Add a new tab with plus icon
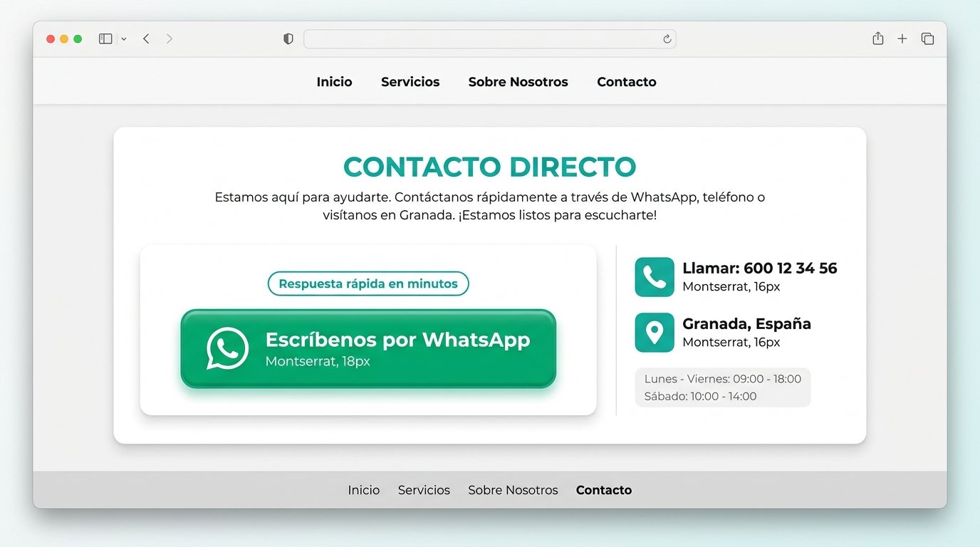Image resolution: width=980 pixels, height=547 pixels. (x=902, y=39)
